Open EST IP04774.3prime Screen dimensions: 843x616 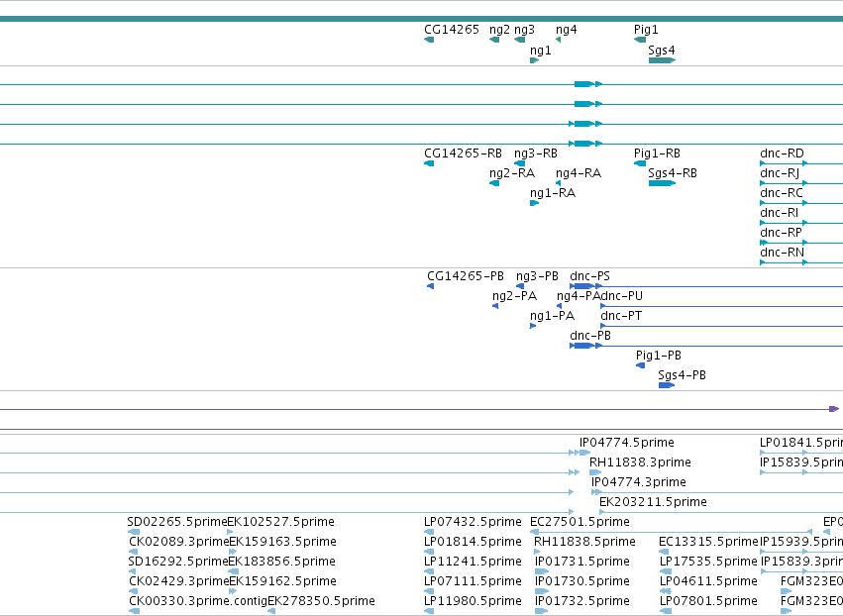click(x=639, y=482)
